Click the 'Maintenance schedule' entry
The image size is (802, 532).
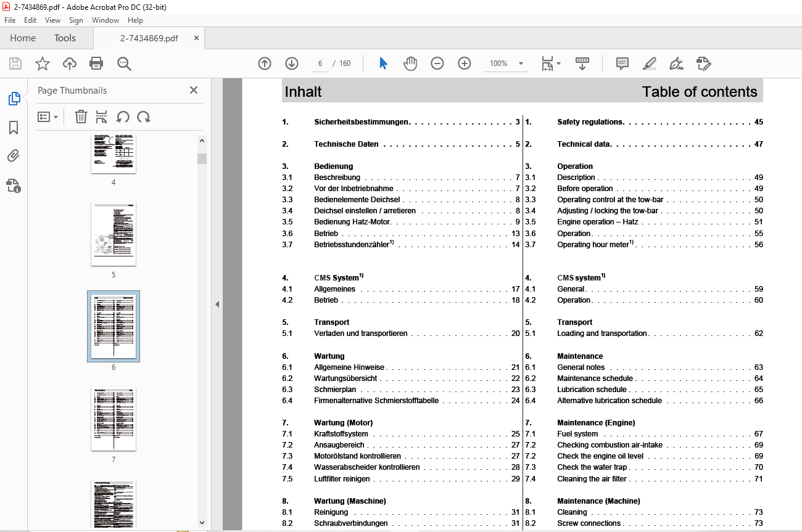[595, 379]
